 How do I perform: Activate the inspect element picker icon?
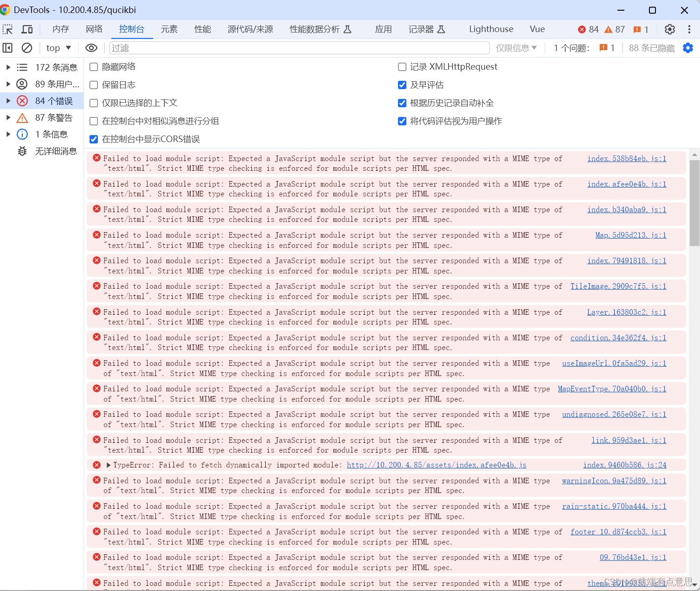[x=7, y=29]
